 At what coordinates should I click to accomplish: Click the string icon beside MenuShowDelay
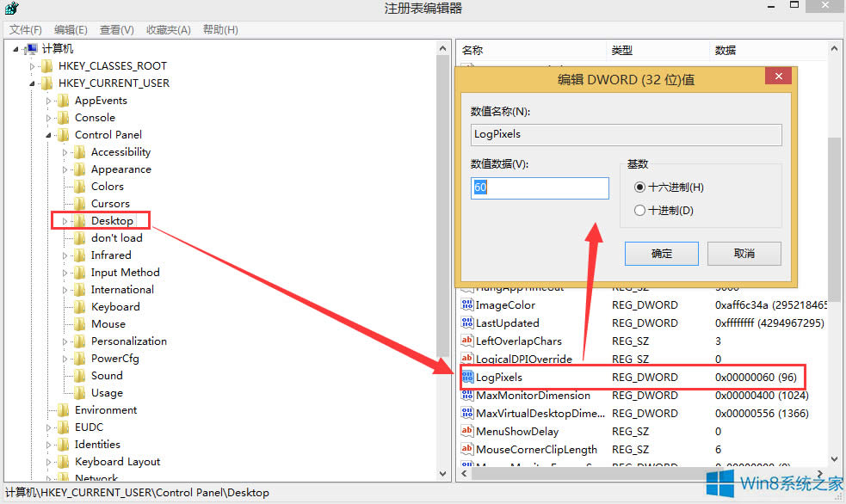point(466,431)
